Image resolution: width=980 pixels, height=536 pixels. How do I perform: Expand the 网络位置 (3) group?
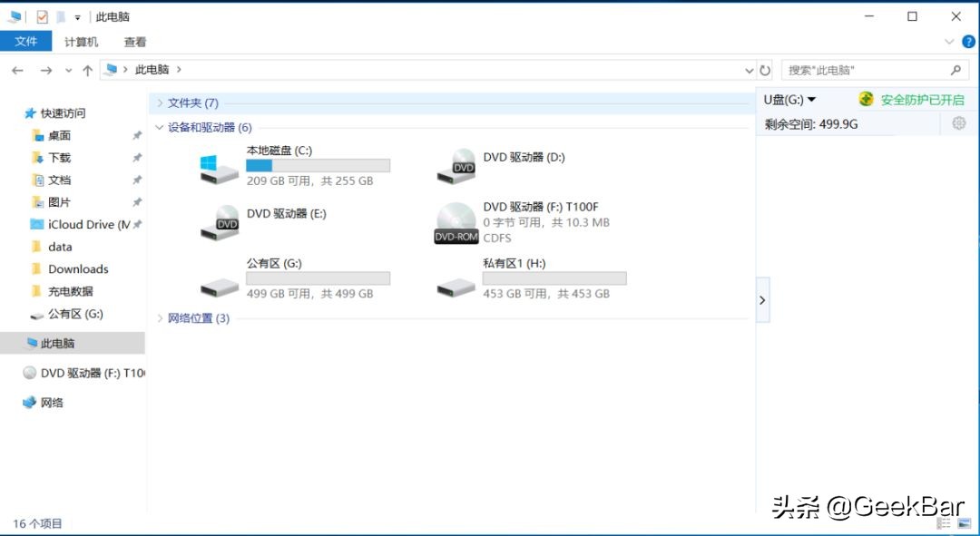pos(160,318)
